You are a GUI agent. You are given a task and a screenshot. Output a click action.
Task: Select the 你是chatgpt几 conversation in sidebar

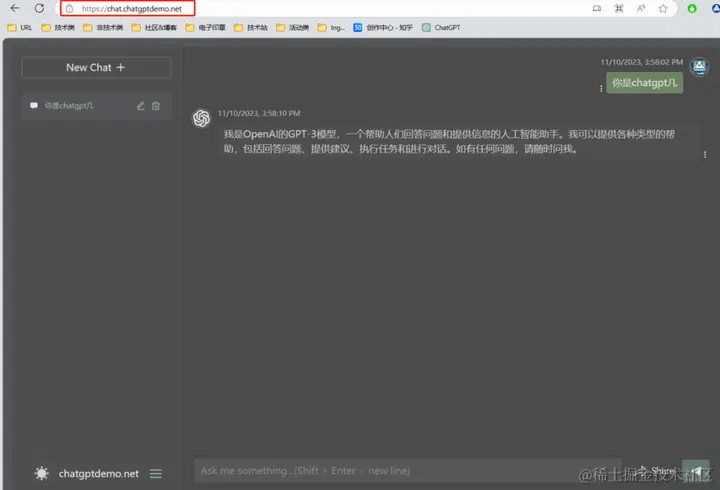click(96, 106)
